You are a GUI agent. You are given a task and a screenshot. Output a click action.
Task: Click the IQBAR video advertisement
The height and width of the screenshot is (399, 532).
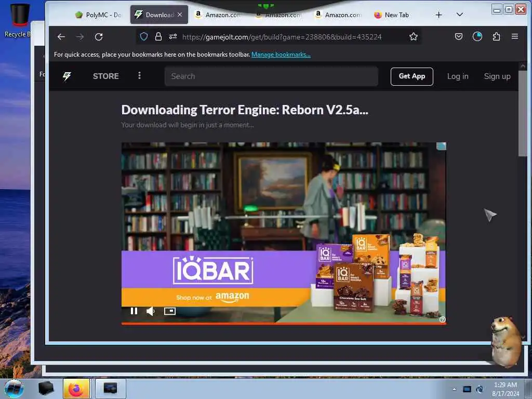[x=284, y=233]
